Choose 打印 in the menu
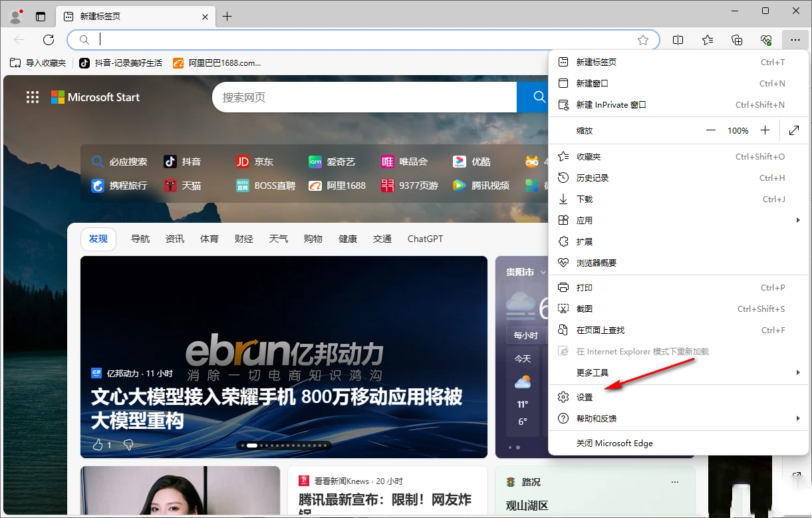 [x=678, y=287]
